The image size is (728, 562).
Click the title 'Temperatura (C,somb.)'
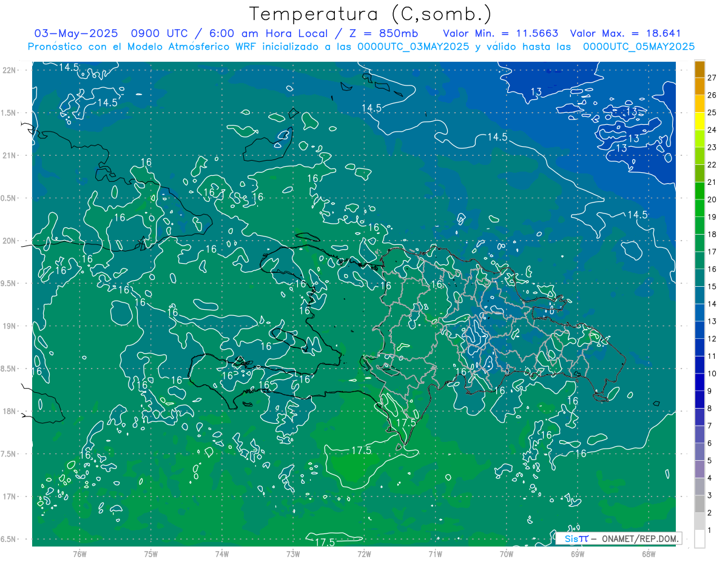point(371,13)
